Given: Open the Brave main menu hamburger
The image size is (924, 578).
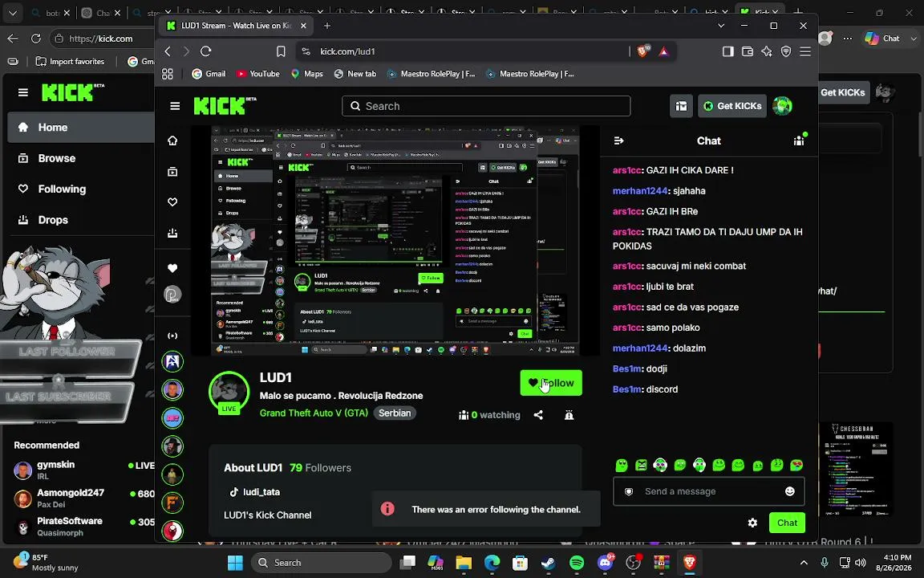Looking at the screenshot, I should [805, 52].
